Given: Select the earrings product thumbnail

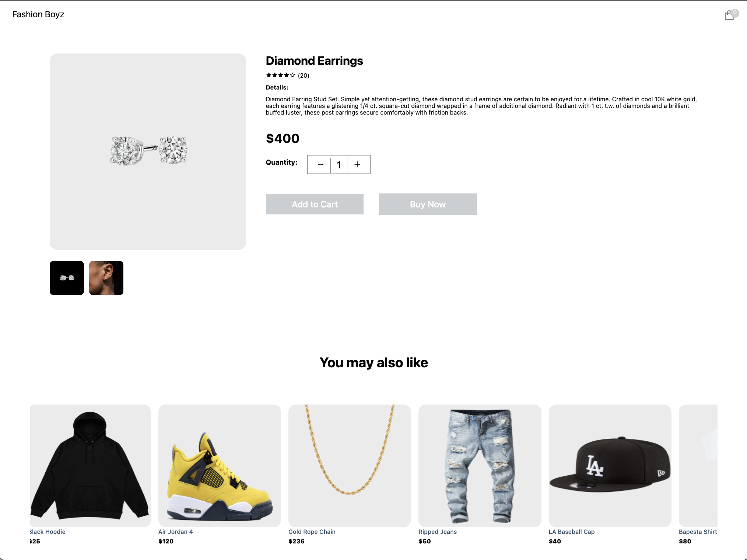Looking at the screenshot, I should point(67,278).
